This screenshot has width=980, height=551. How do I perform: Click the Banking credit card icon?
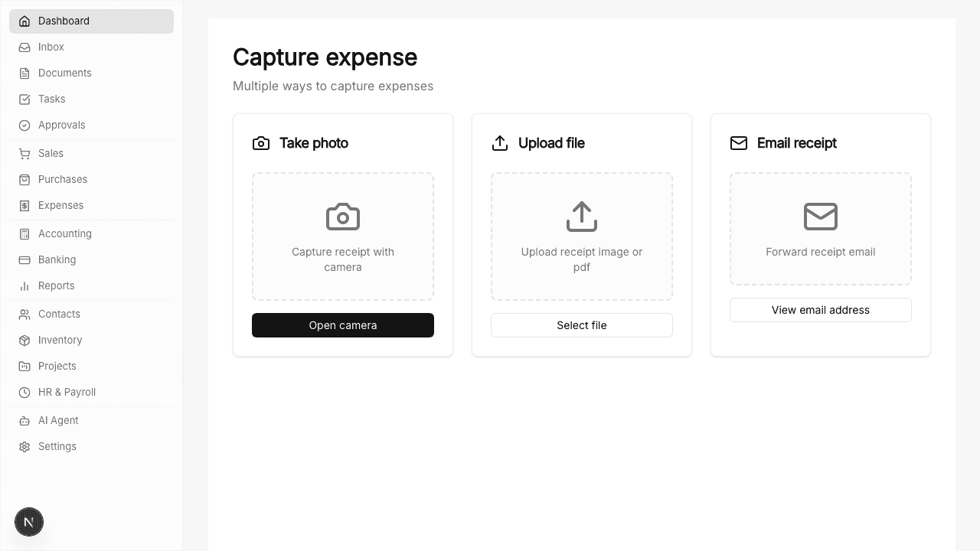[24, 260]
